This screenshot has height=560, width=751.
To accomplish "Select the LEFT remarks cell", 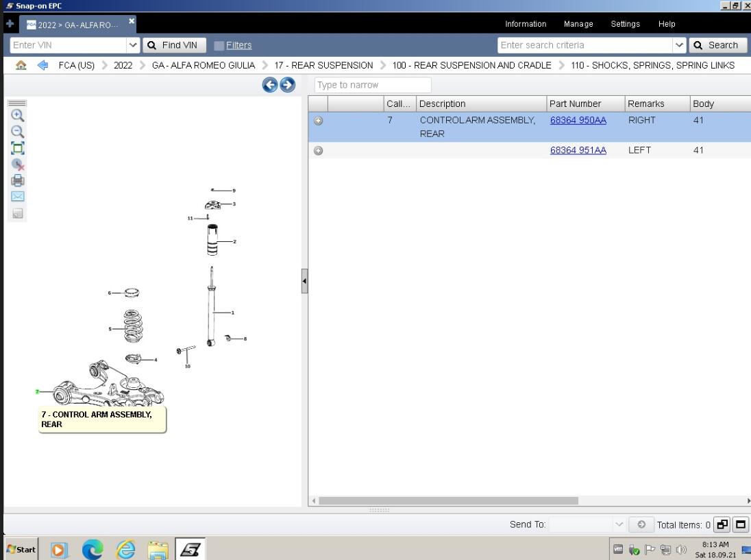I will pyautogui.click(x=639, y=150).
